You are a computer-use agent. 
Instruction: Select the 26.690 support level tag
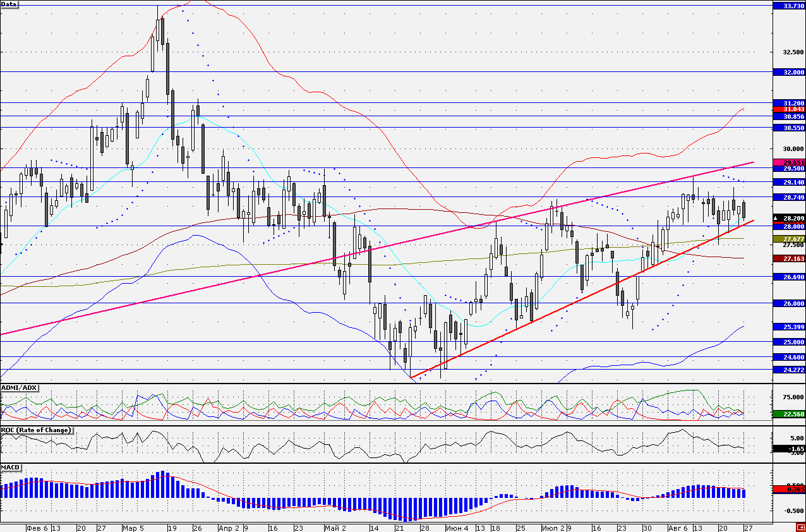pos(788,277)
